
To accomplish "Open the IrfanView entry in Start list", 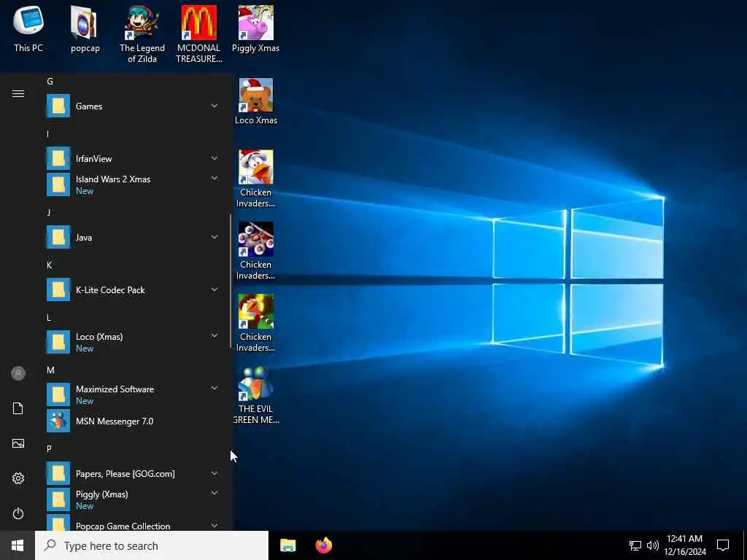I will pos(132,158).
